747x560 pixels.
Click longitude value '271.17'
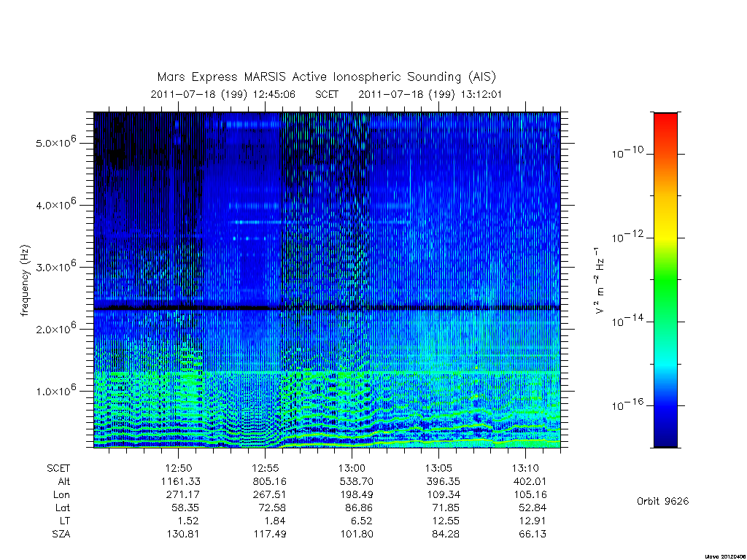[x=183, y=495]
